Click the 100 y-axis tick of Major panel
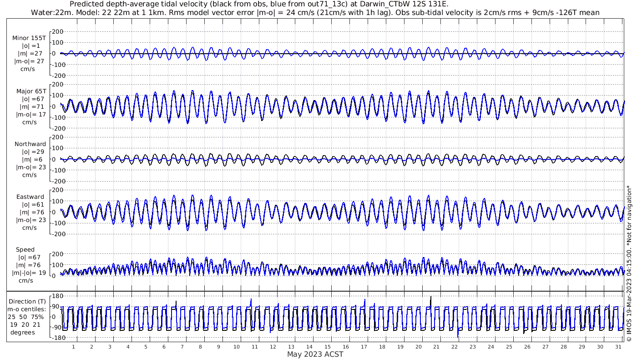 (x=57, y=96)
